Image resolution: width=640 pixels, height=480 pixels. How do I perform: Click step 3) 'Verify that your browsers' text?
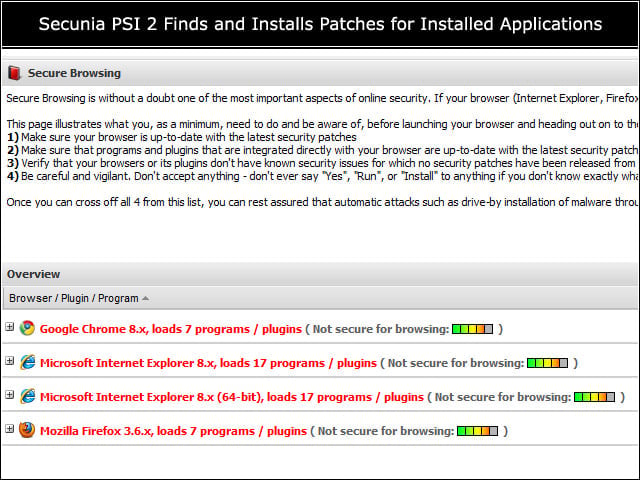coord(322,163)
